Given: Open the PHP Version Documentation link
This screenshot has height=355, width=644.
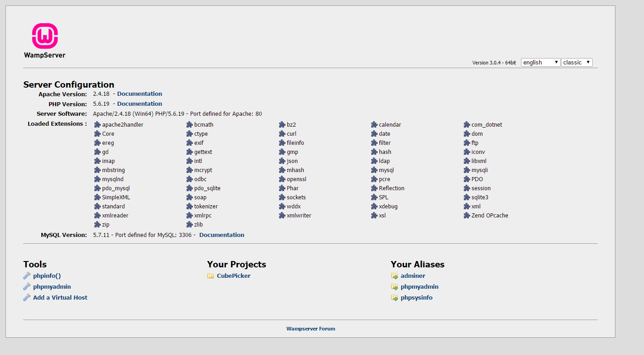Looking at the screenshot, I should [139, 104].
